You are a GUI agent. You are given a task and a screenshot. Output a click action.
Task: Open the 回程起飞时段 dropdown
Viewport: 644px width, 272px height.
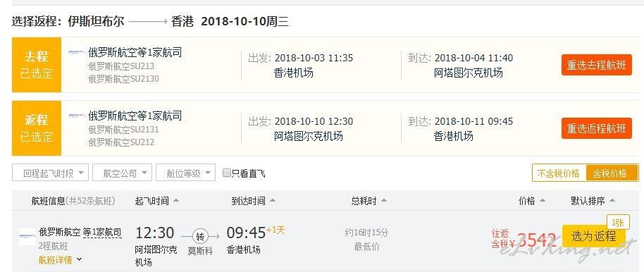pos(51,173)
